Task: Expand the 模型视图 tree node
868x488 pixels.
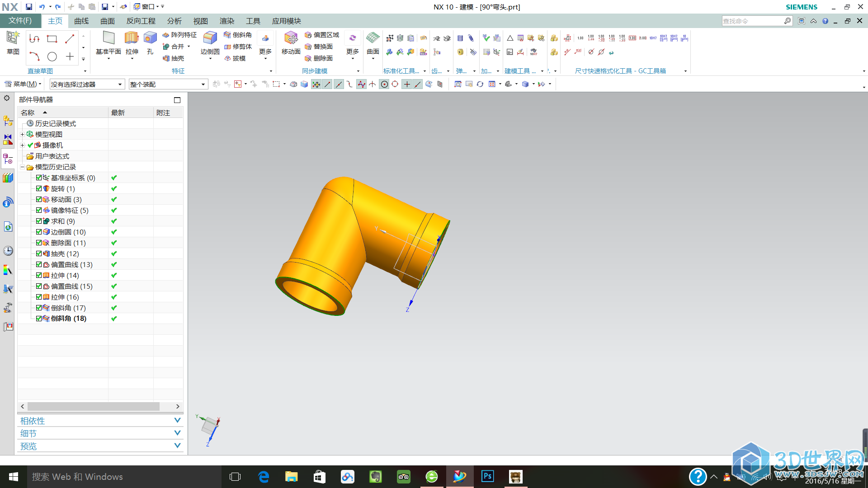Action: tap(22, 134)
